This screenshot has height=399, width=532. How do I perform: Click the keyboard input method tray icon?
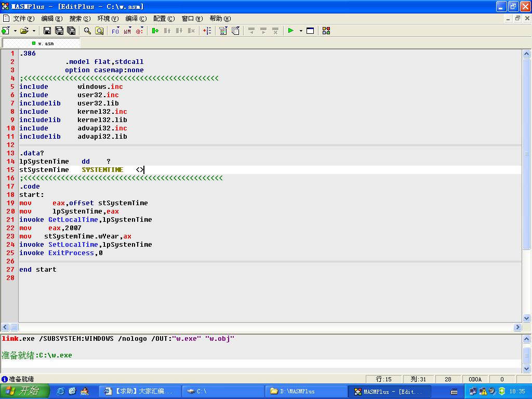(x=454, y=392)
